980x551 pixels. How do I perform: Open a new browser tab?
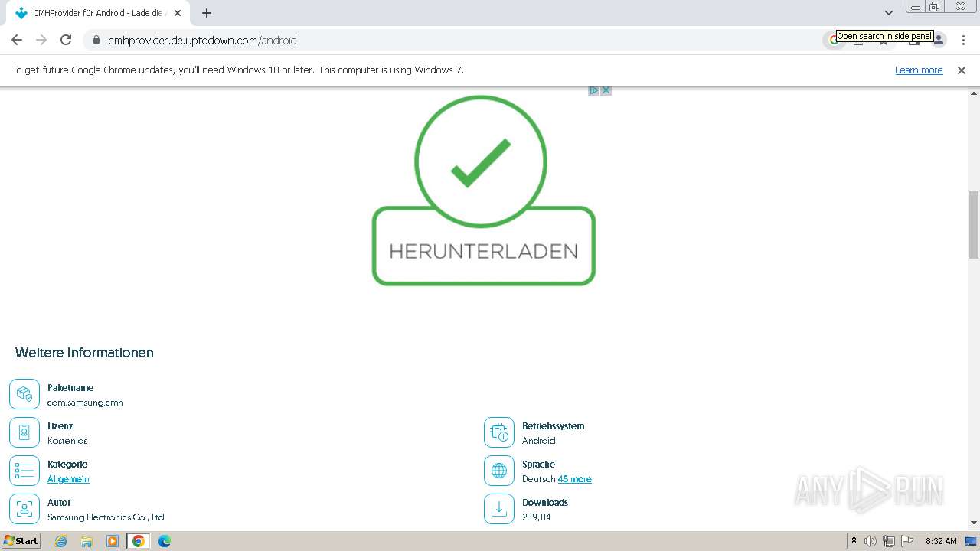pos(207,13)
